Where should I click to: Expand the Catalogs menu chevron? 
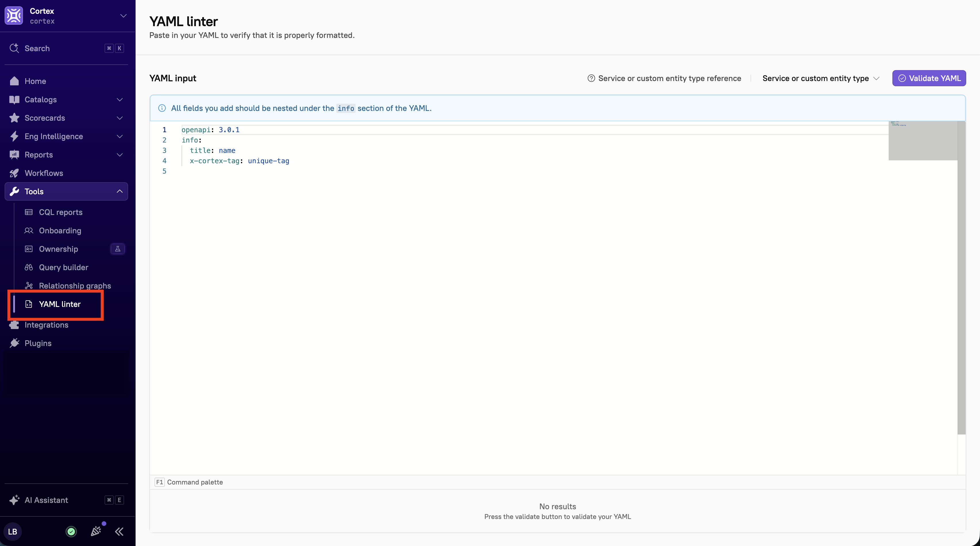(119, 99)
